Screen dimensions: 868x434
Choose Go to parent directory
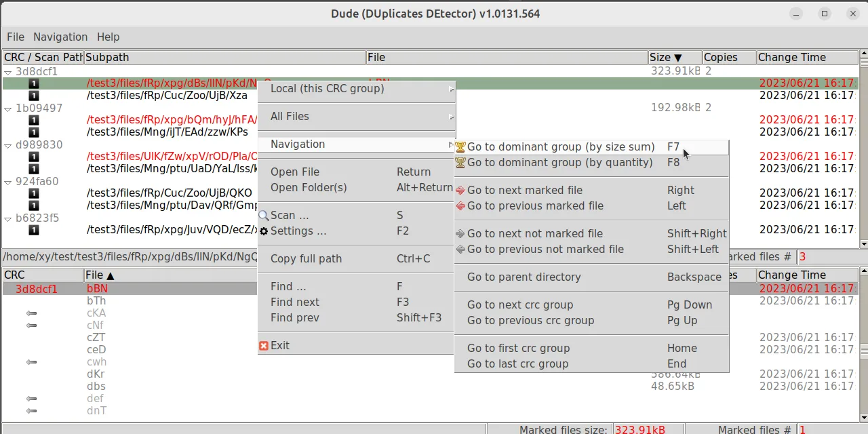[524, 277]
